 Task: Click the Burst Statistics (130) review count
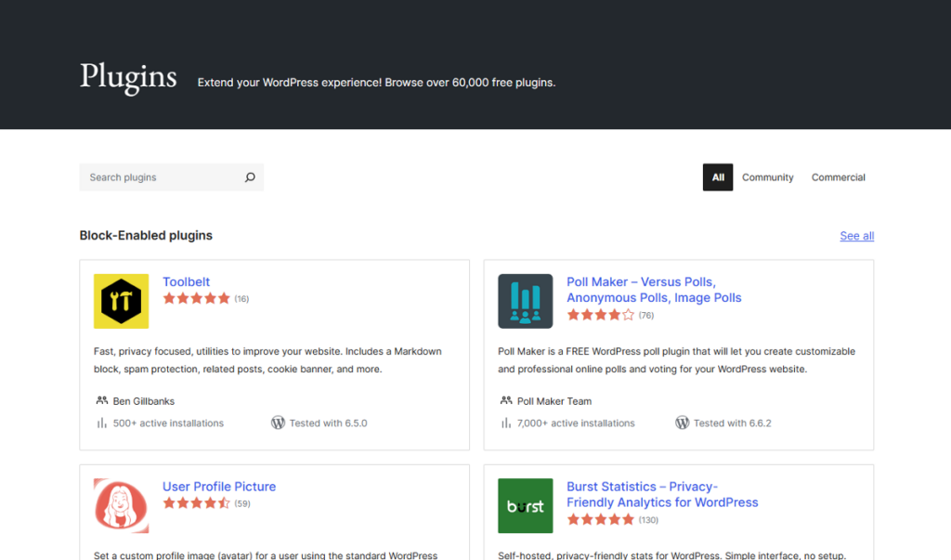pos(648,519)
